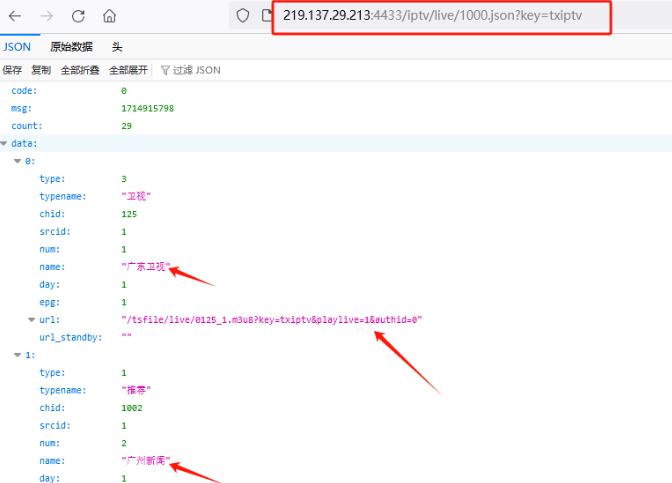
Task: Collapse the url row arrow
Action: (31, 320)
